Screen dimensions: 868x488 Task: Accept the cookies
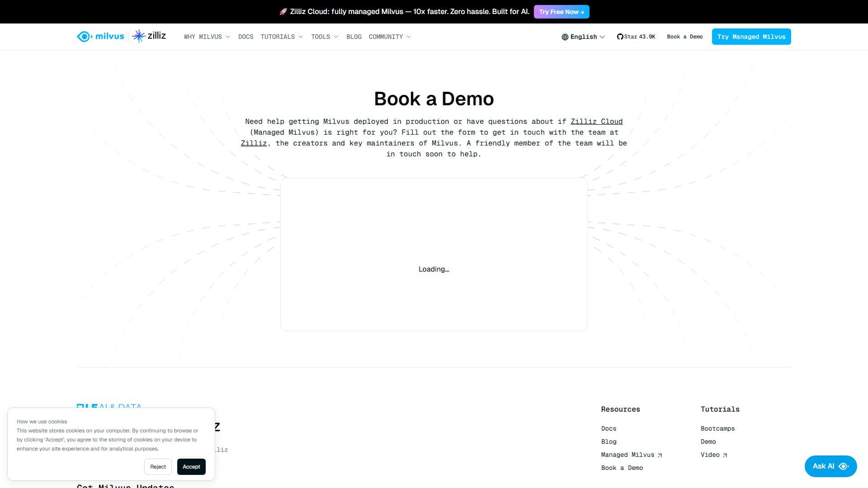[191, 467]
